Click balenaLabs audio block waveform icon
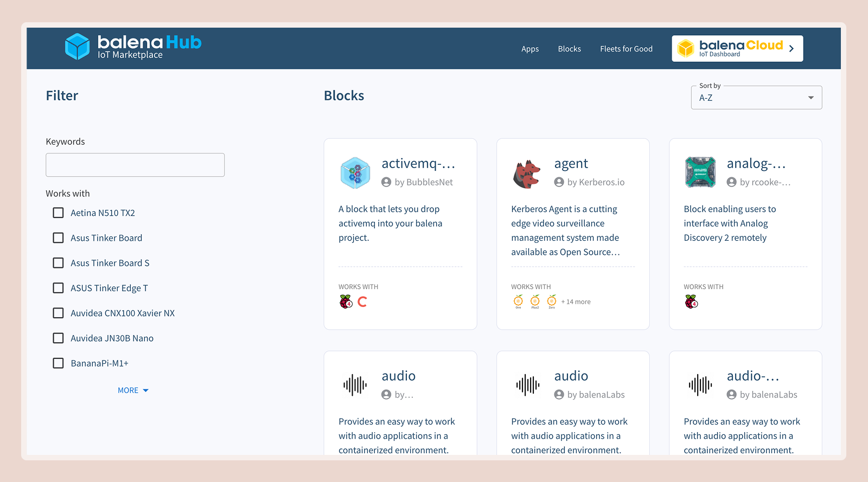This screenshot has height=482, width=868. point(528,385)
